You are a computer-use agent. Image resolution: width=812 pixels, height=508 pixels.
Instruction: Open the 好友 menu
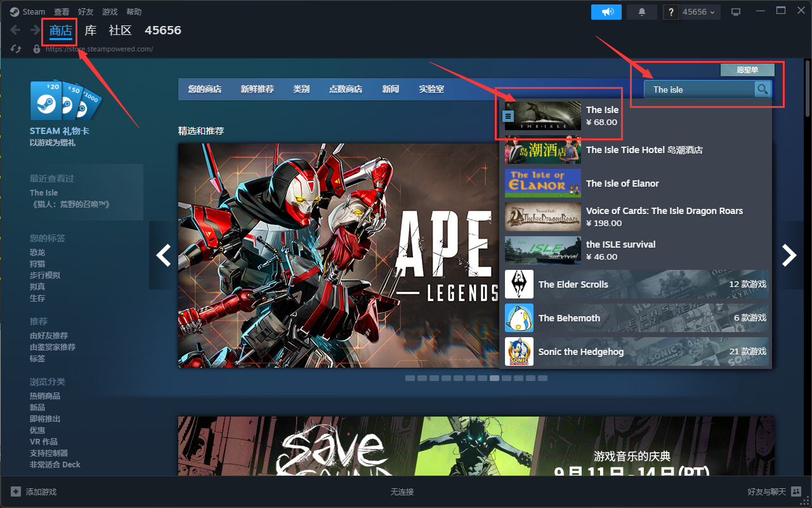pyautogui.click(x=86, y=11)
